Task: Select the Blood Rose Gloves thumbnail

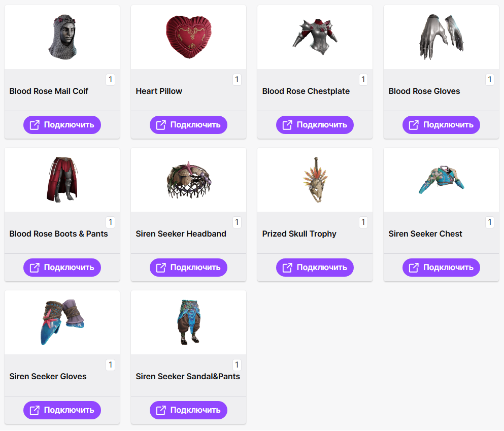Action: point(442,37)
